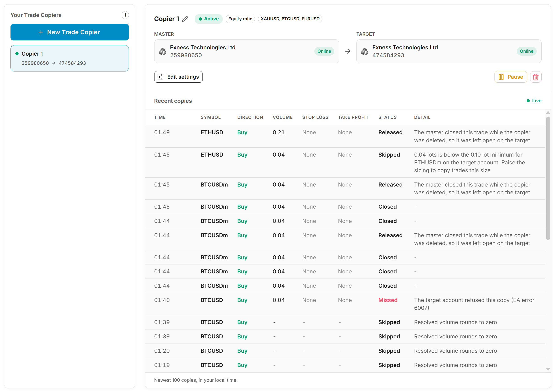Click the target account broker icon
This screenshot has width=555, height=392.
365,51
